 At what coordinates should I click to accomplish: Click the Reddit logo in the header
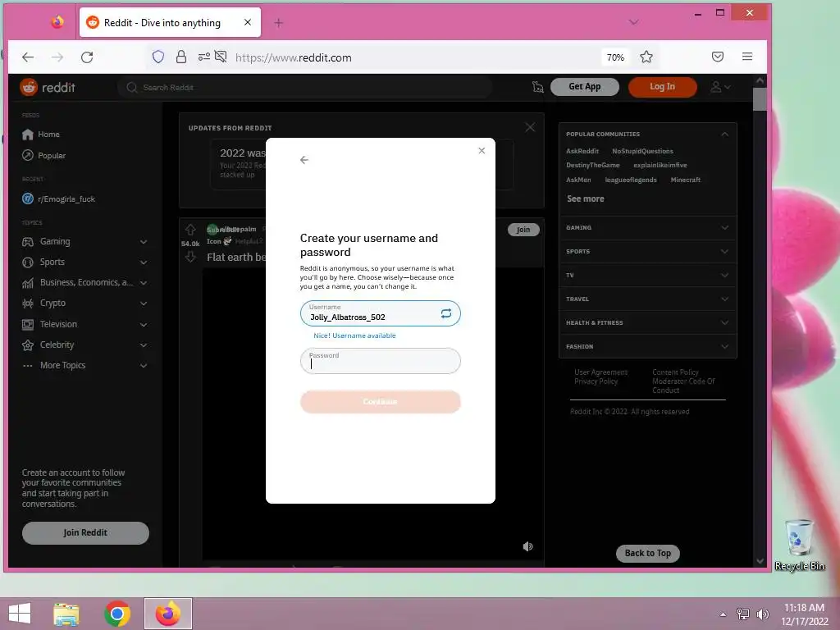coord(48,87)
